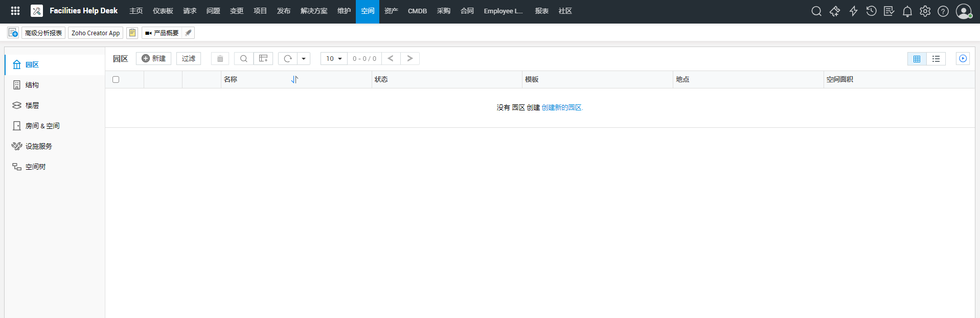Open the rows-per-page dropdown showing 10
This screenshot has width=980, height=318.
pyautogui.click(x=334, y=59)
